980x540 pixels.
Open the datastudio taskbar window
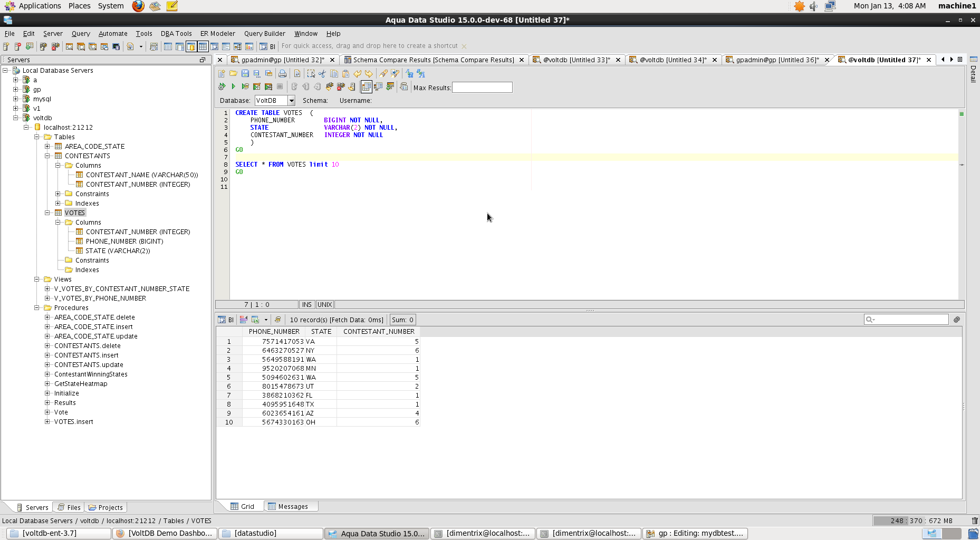[x=271, y=533]
